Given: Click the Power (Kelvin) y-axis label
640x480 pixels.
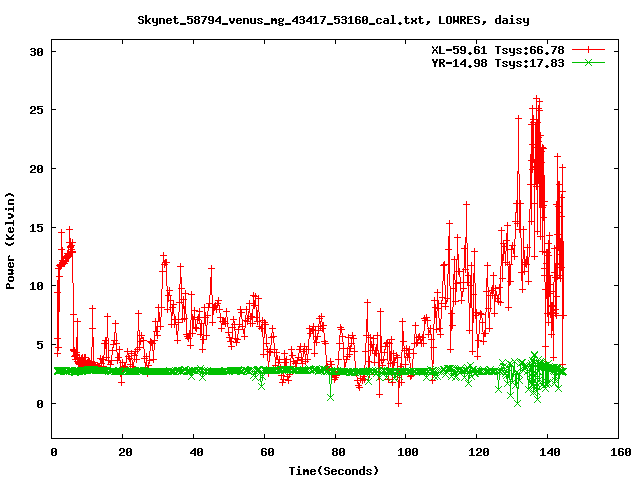Looking at the screenshot, I should click(x=10, y=241).
